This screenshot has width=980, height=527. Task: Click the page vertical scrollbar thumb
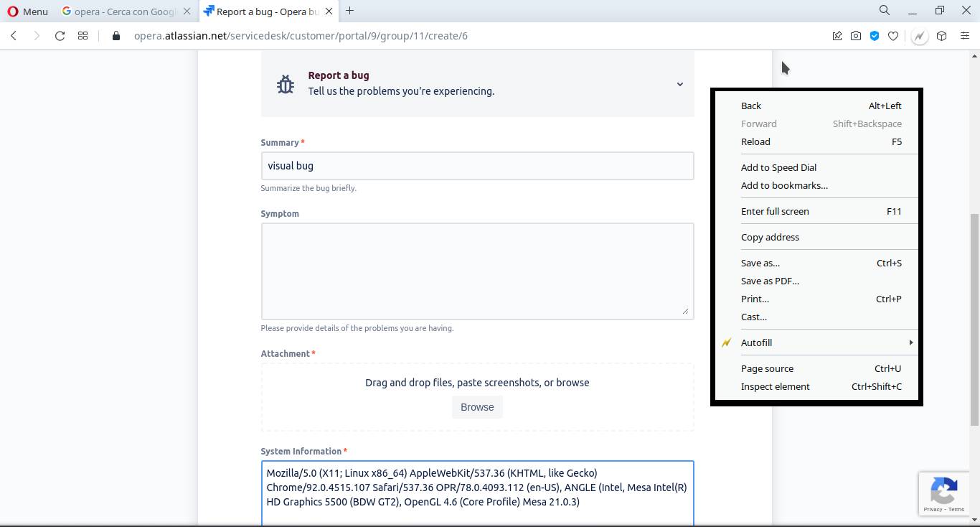click(974, 320)
